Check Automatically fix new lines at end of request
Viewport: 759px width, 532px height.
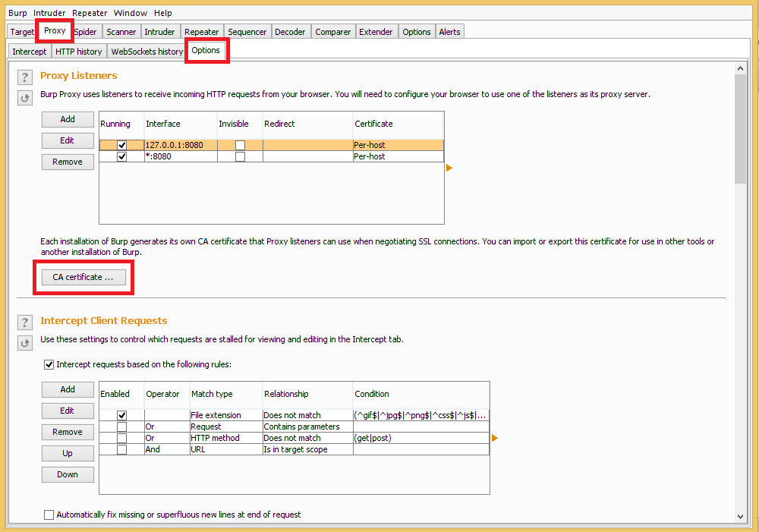tap(49, 515)
